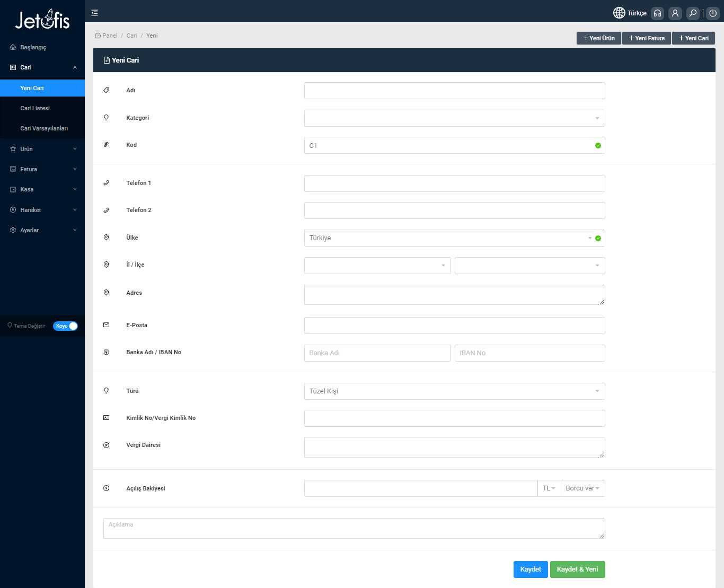
Task: Open the Kategori dropdown
Action: [454, 118]
